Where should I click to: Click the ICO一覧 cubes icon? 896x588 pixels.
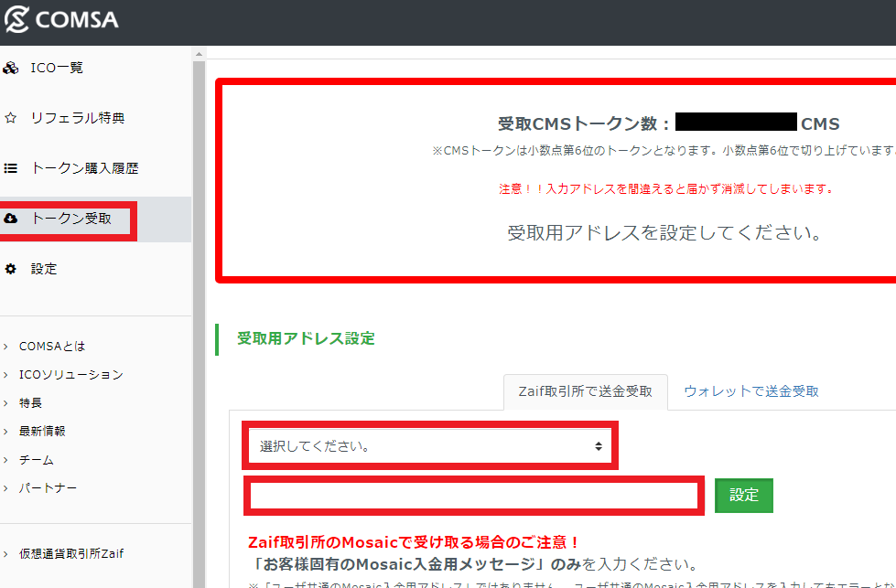[x=10, y=68]
